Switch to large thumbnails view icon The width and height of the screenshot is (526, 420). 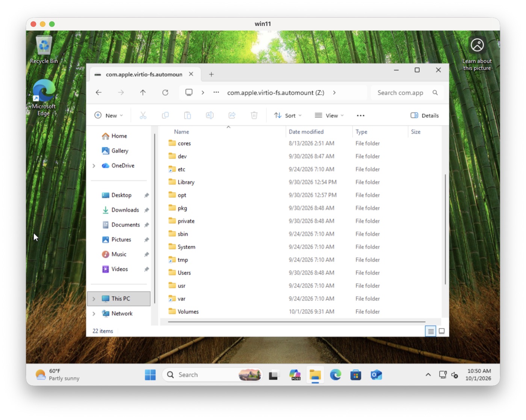[442, 331]
